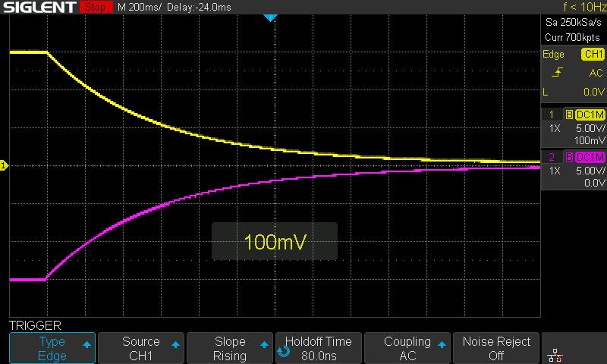Click the AC trigger coupling label in side panel
This screenshot has height=364, width=607.
coord(596,73)
